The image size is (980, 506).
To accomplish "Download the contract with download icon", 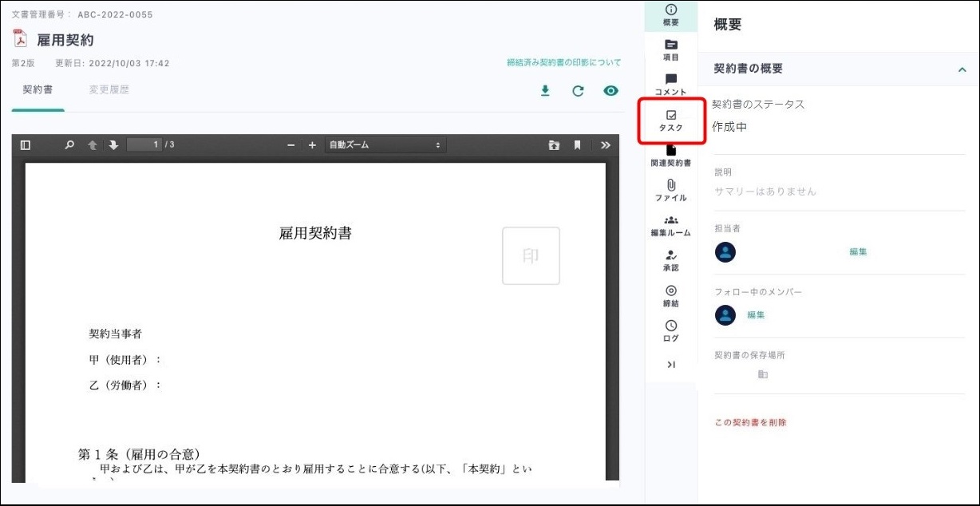I will point(545,91).
